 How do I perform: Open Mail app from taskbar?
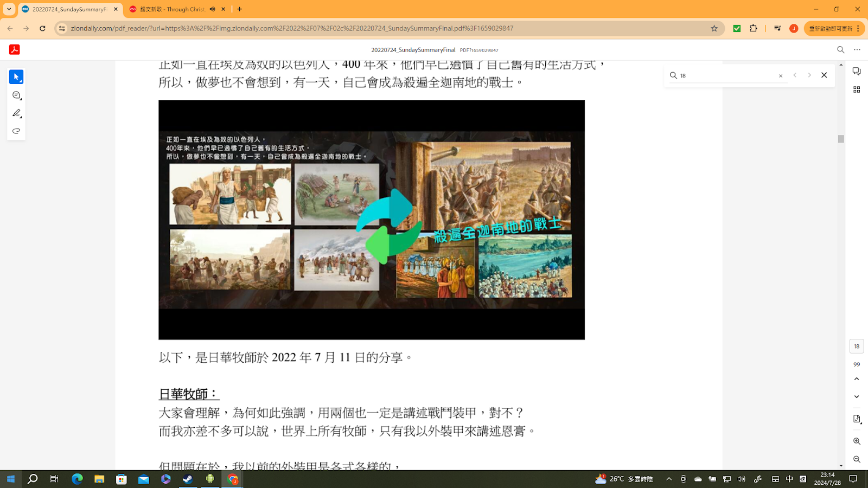144,479
